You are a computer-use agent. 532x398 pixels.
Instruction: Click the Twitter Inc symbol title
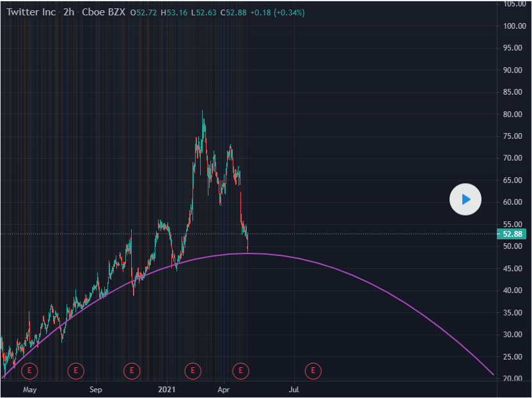[x=29, y=12]
